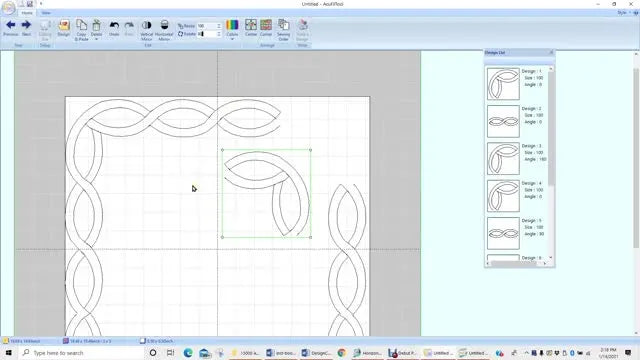Redo the last undone action
Viewport: 640px width, 360px height.
coord(129,28)
